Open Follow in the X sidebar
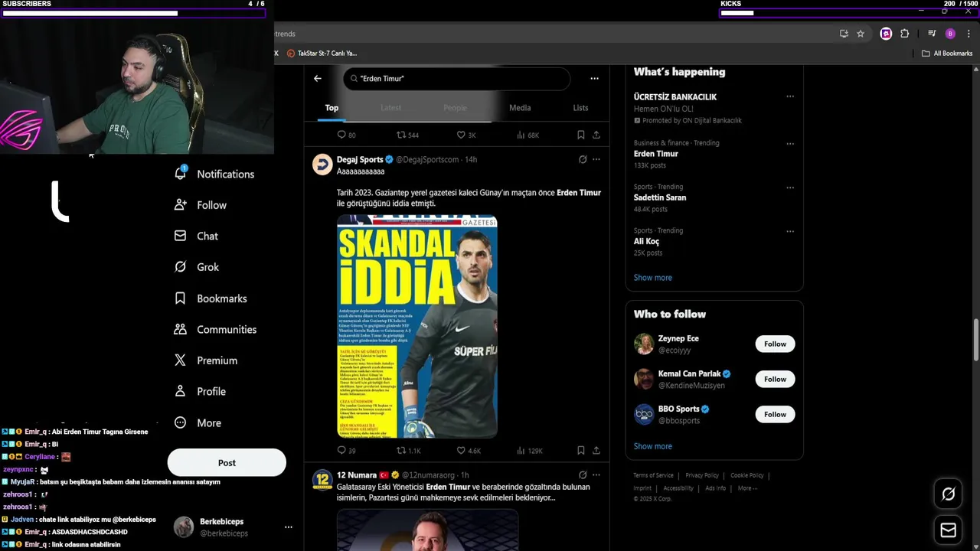The height and width of the screenshot is (551, 980). [x=201, y=205]
